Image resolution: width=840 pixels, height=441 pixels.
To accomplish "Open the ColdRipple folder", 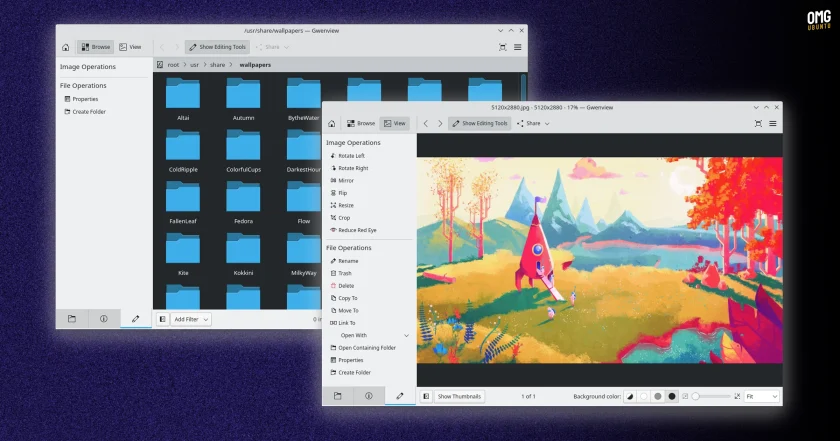I will click(183, 151).
